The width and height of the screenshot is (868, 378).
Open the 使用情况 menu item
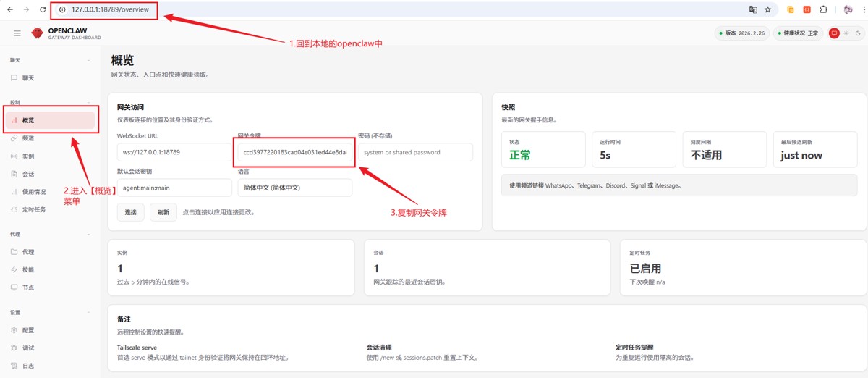coord(51,192)
